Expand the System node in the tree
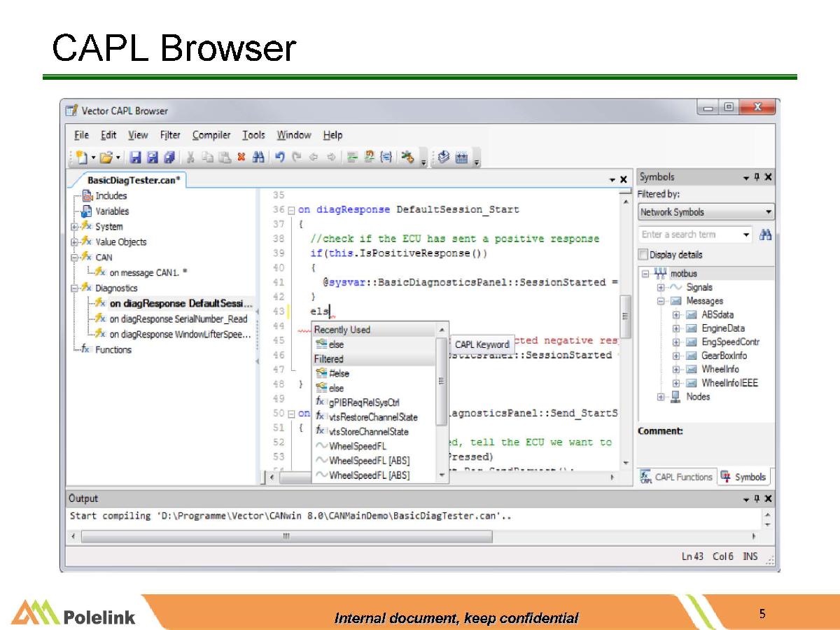This screenshot has width=840, height=630. tap(74, 226)
